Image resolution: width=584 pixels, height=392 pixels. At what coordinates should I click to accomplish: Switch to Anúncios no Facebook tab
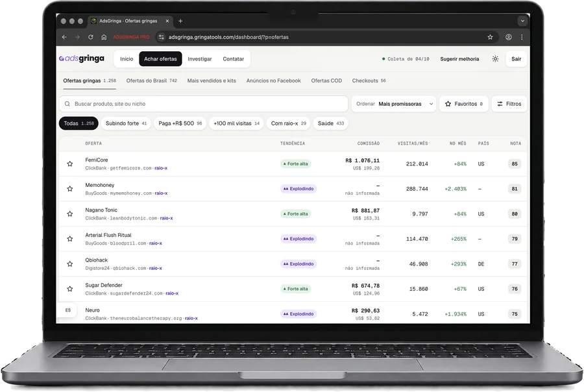click(273, 80)
